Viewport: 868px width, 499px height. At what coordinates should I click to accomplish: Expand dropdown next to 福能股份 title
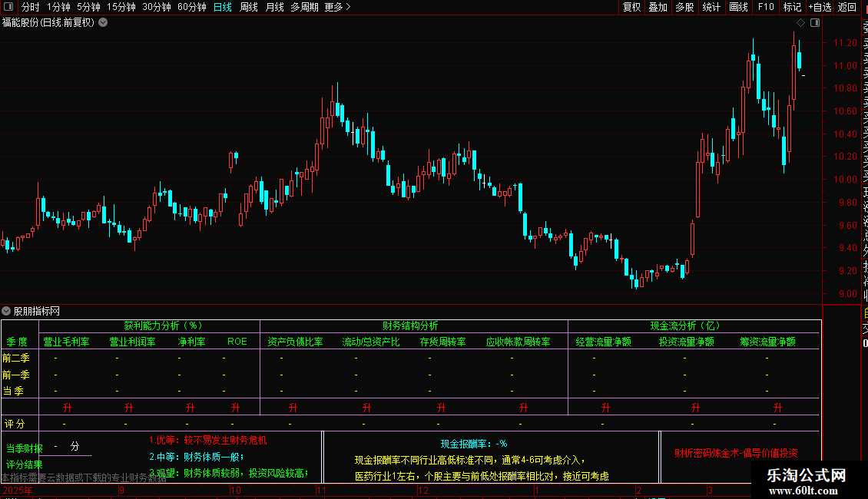[x=103, y=23]
